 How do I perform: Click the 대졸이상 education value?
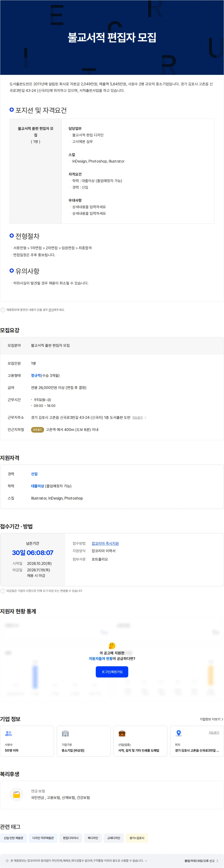click(37, 486)
